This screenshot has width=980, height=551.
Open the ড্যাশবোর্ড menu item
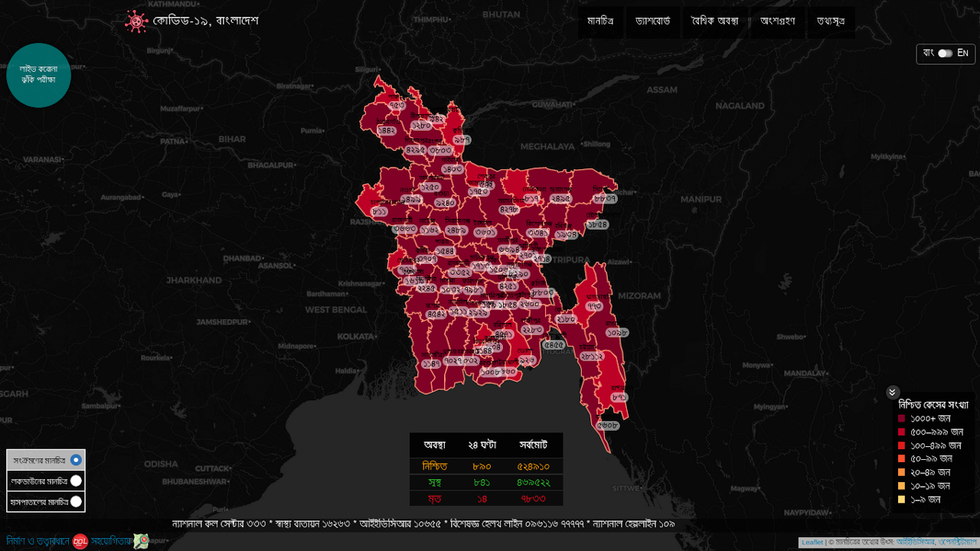(x=652, y=21)
